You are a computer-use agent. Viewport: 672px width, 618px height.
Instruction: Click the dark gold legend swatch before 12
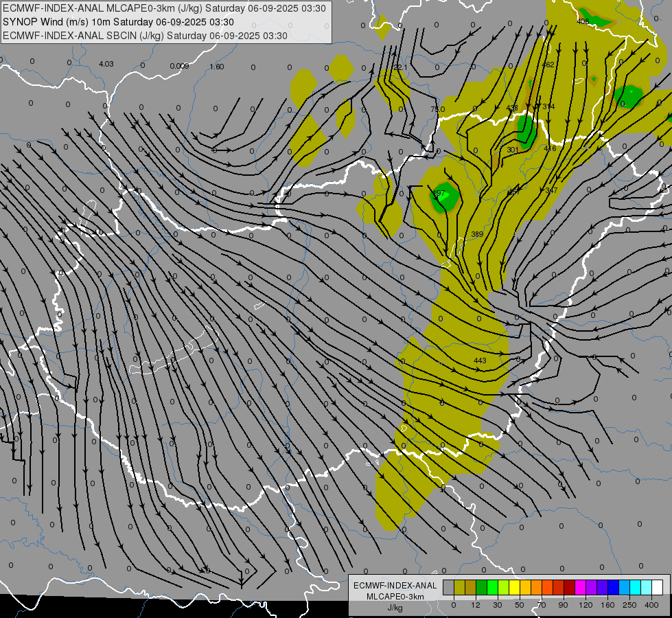[471, 588]
